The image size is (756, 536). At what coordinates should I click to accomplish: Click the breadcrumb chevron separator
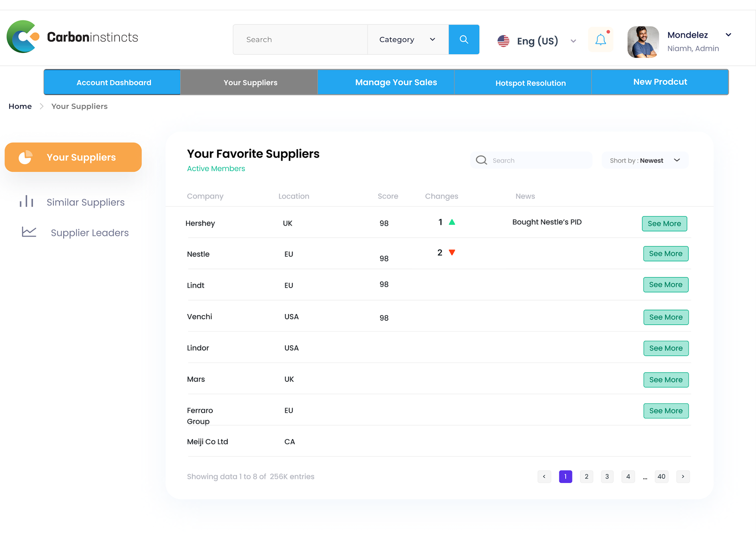(41, 106)
